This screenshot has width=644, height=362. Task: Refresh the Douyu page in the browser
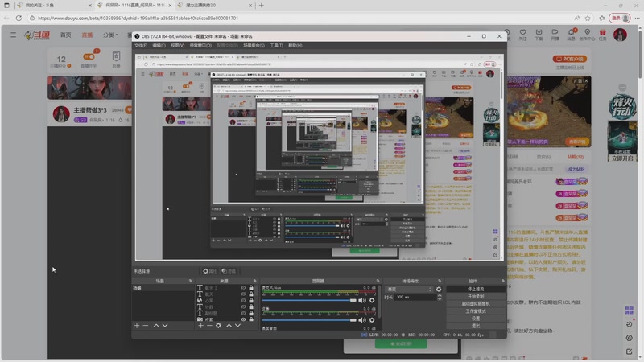point(19,18)
